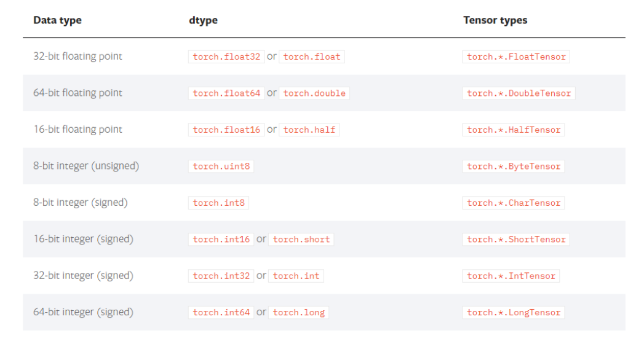Click the "Data type" column header
The height and width of the screenshot is (341, 644).
[57, 20]
